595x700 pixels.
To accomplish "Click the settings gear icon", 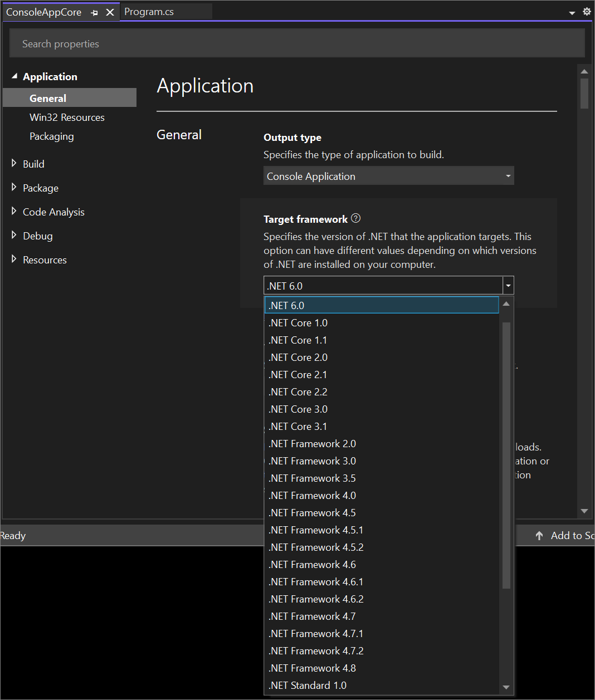I will [x=586, y=11].
